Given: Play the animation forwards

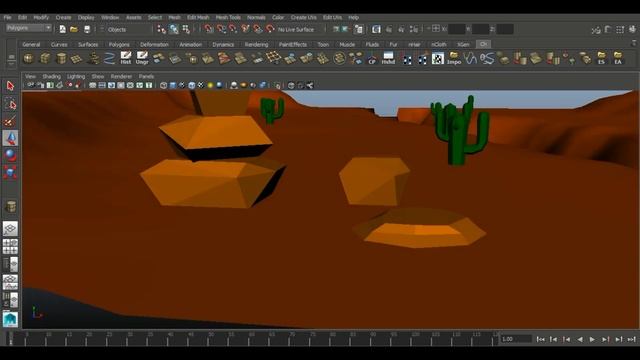Looking at the screenshot, I should 592,339.
